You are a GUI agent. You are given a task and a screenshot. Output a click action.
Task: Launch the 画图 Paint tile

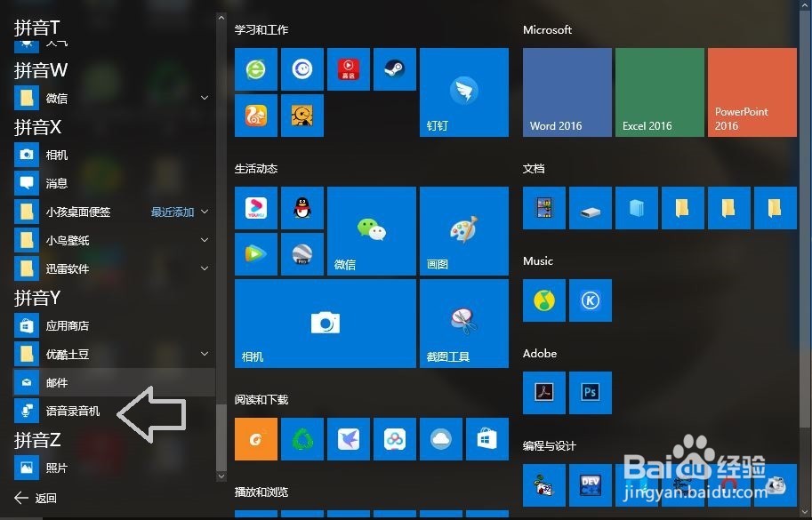tap(464, 231)
